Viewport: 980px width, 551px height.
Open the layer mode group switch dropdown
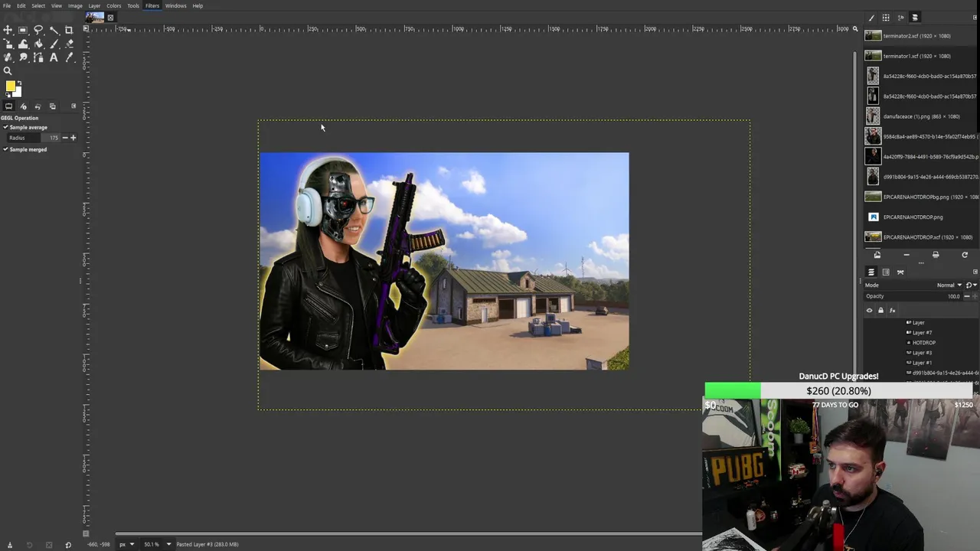point(971,285)
